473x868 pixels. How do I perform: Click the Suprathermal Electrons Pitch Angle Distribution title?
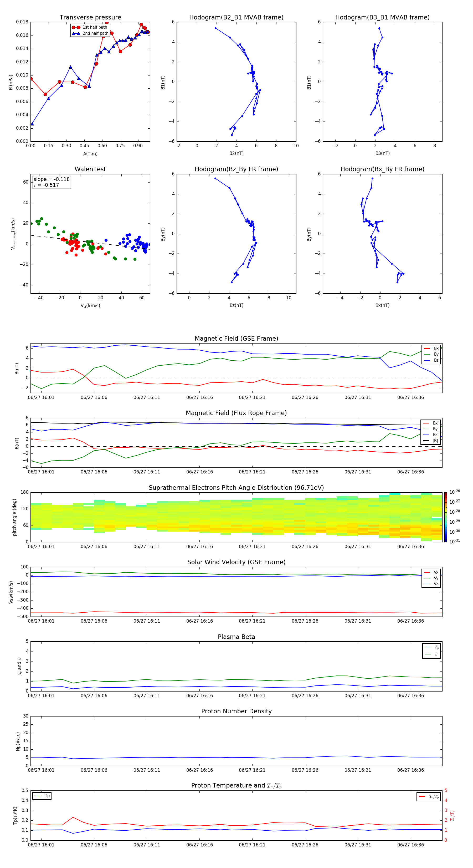tap(236, 488)
